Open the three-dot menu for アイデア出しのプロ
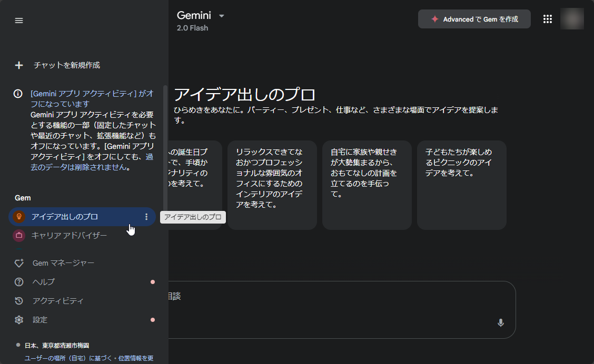Viewport: 594px width, 364px height. pyautogui.click(x=146, y=216)
